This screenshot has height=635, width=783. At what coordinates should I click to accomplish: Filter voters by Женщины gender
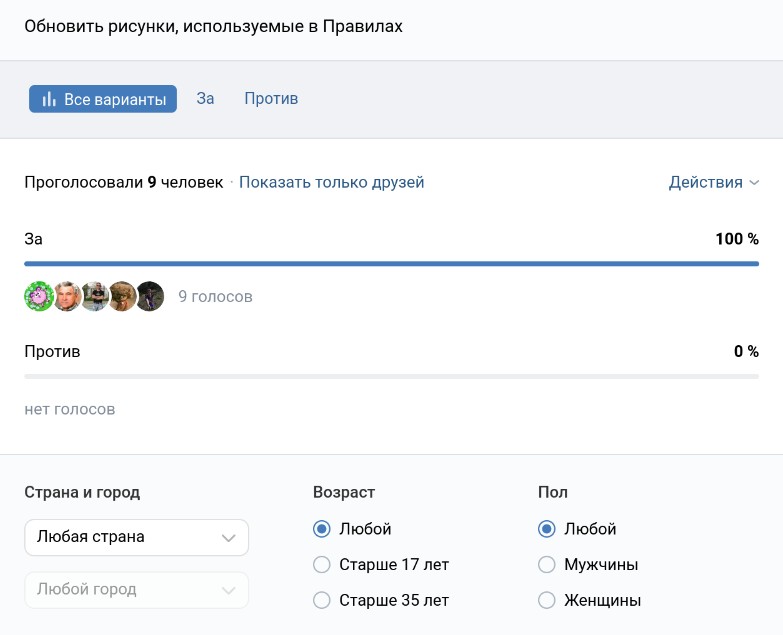click(547, 601)
